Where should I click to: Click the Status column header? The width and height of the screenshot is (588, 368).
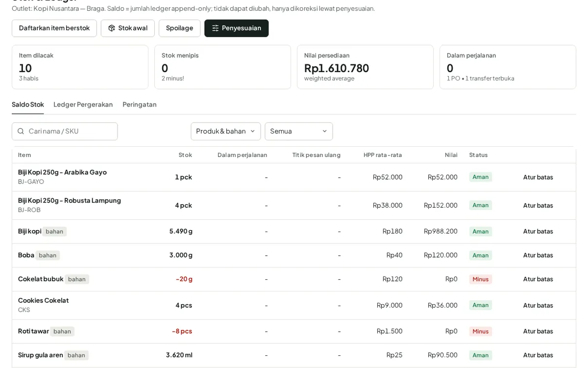pos(478,155)
